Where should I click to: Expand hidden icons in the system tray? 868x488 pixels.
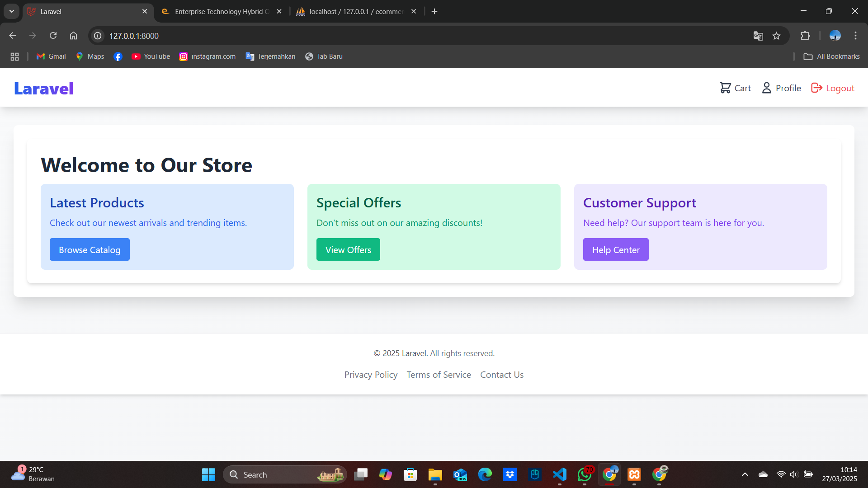tap(745, 474)
